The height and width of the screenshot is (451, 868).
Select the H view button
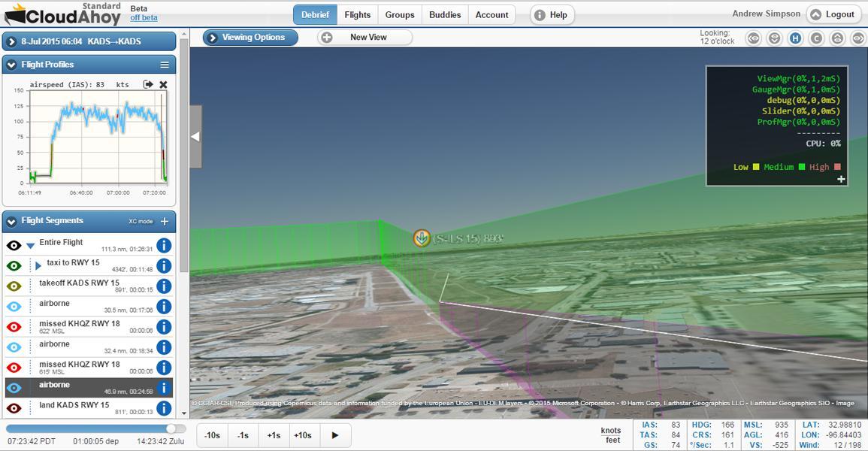[796, 38]
